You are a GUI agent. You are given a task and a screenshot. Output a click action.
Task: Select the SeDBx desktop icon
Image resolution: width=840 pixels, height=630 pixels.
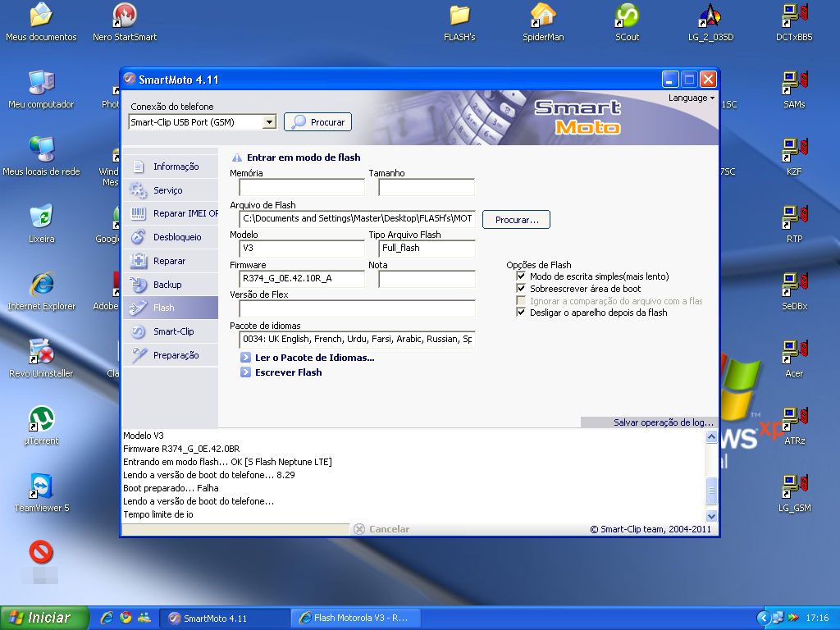[794, 291]
